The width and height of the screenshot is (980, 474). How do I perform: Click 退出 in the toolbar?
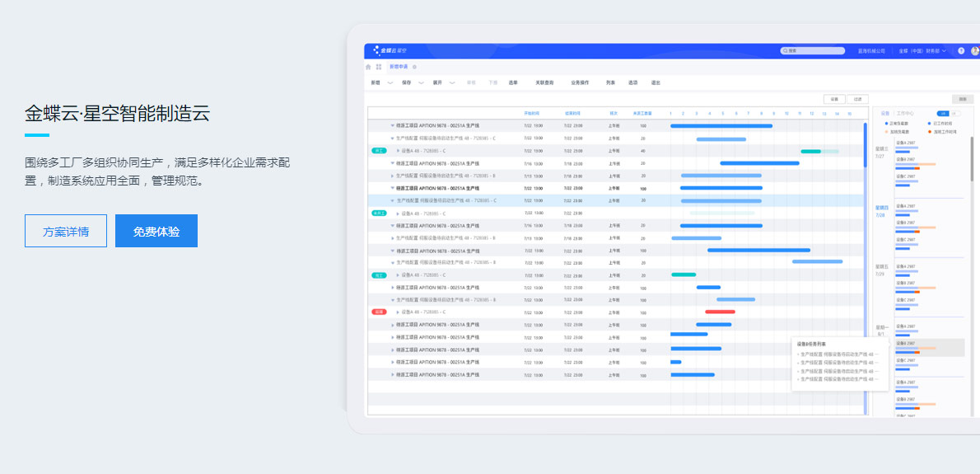[x=656, y=82]
